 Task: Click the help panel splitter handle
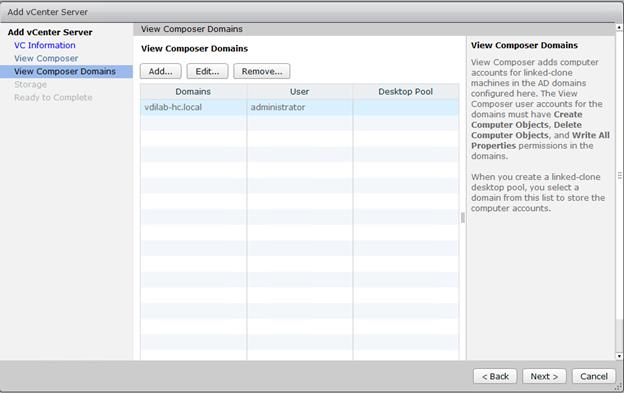(x=462, y=218)
